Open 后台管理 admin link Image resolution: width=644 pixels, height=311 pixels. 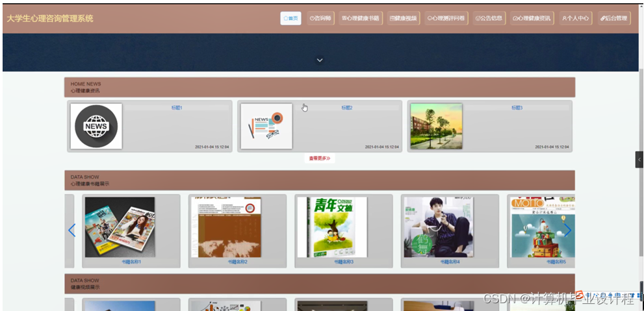coord(614,18)
